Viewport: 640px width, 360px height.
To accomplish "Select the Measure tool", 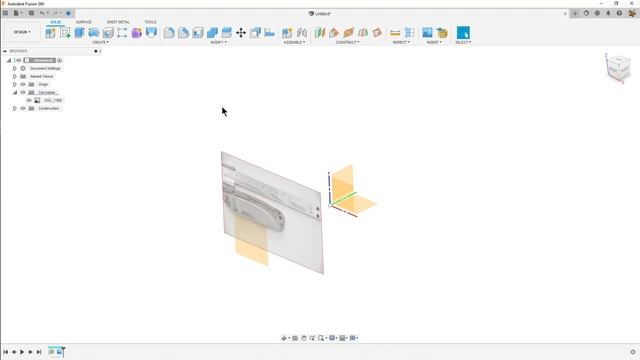I will point(395,33).
